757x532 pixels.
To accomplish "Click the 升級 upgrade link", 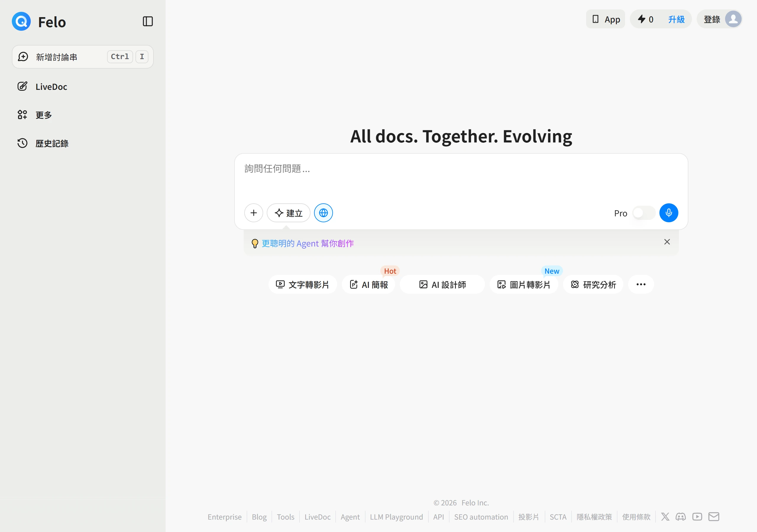I will 676,19.
